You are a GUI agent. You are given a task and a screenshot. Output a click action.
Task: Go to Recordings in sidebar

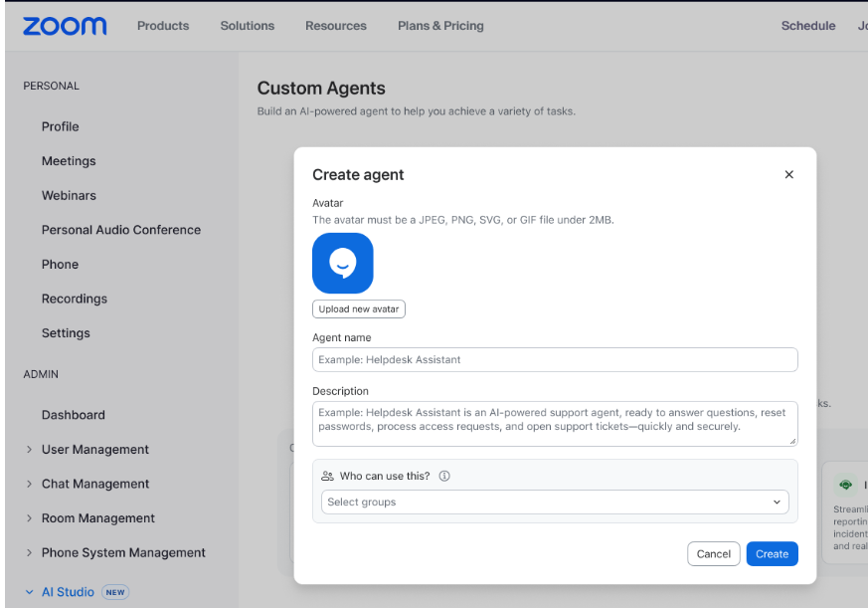pos(75,299)
